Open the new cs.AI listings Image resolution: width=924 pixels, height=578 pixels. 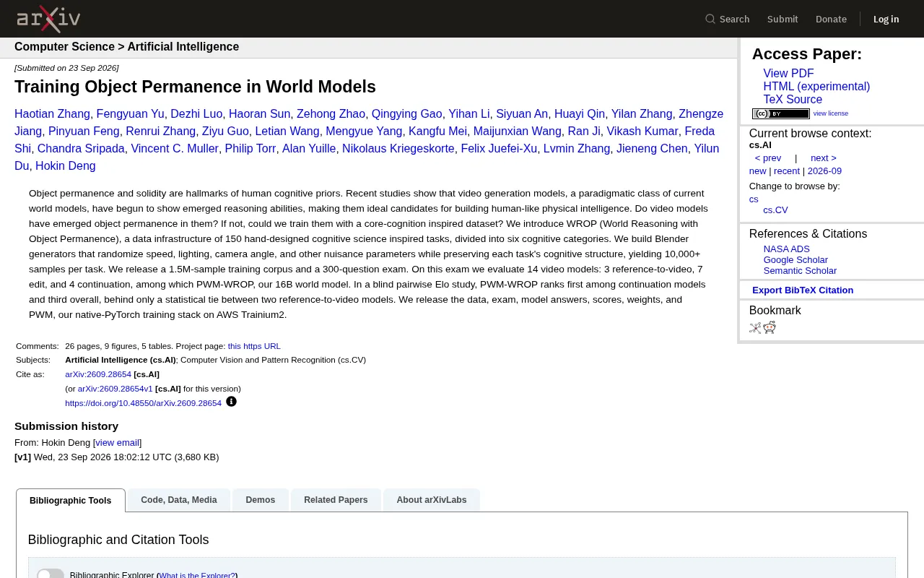coord(757,171)
